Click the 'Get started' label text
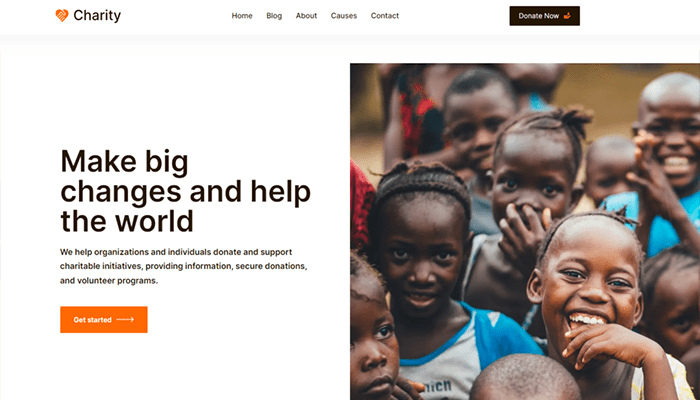 tap(92, 320)
